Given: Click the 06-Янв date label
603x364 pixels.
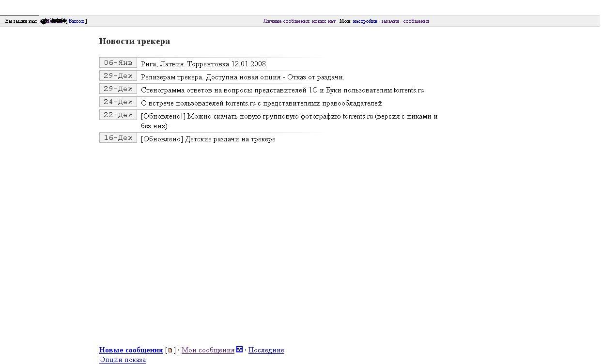Looking at the screenshot, I should click(x=118, y=62).
